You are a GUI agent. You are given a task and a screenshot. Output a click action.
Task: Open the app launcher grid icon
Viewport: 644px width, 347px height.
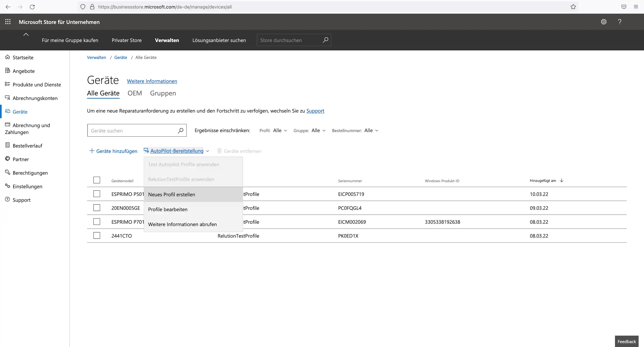[x=8, y=22]
